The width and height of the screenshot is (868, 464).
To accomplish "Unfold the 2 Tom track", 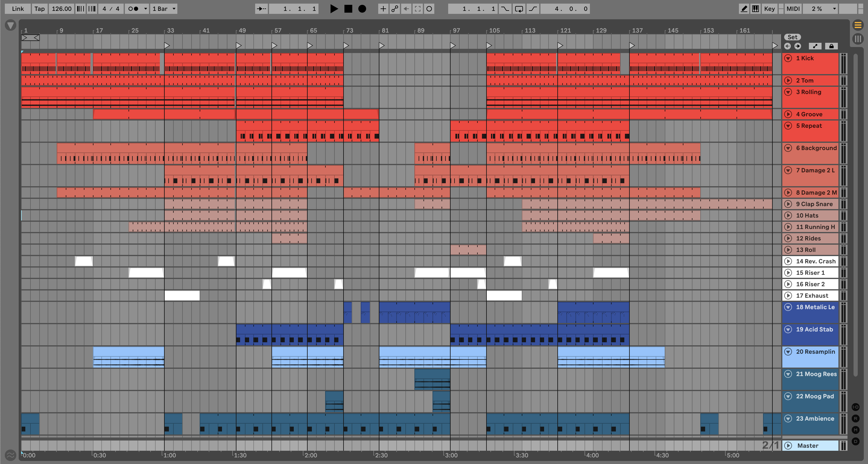I will pos(788,80).
